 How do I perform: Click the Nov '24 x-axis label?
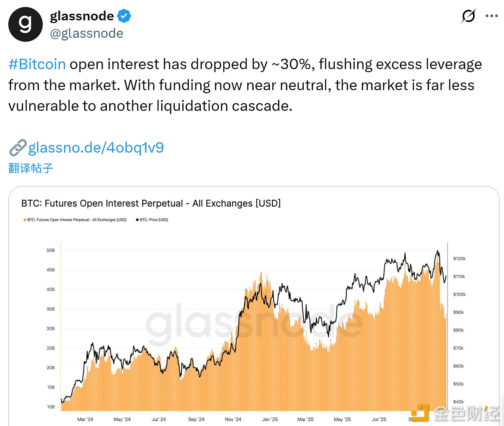point(233,419)
